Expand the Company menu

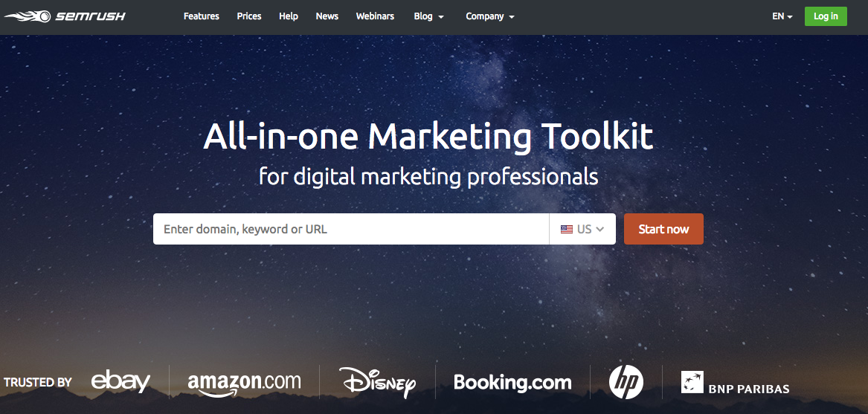[x=490, y=16]
